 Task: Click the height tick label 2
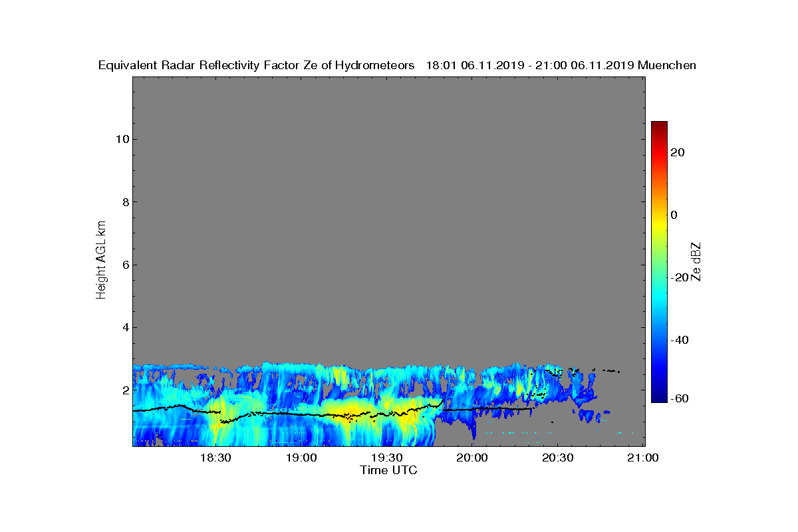click(x=125, y=390)
